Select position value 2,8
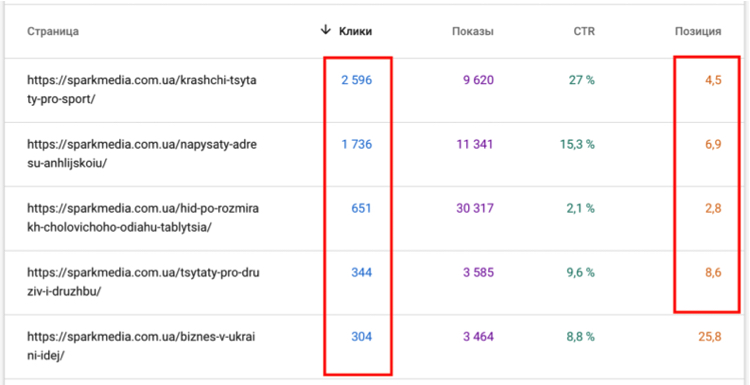 pos(713,209)
